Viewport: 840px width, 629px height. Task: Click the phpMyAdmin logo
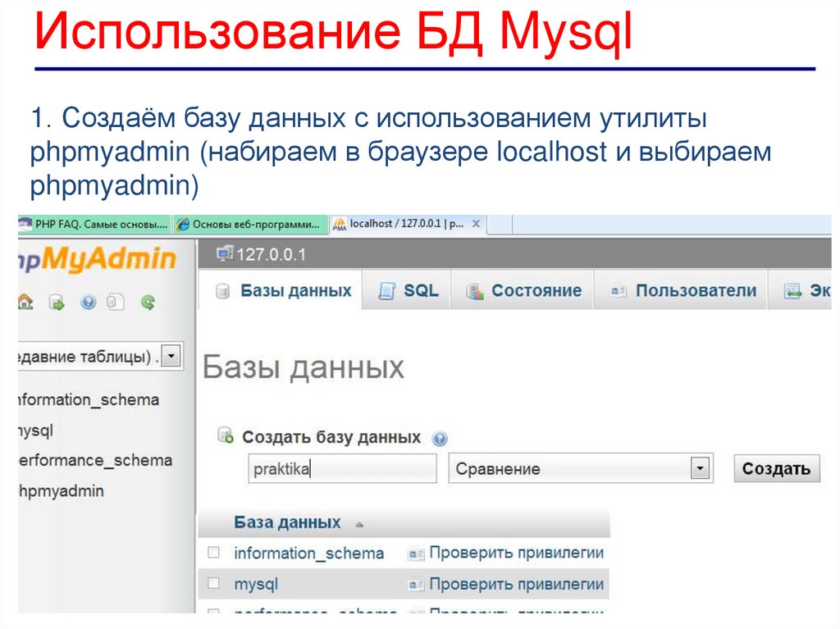pyautogui.click(x=97, y=259)
